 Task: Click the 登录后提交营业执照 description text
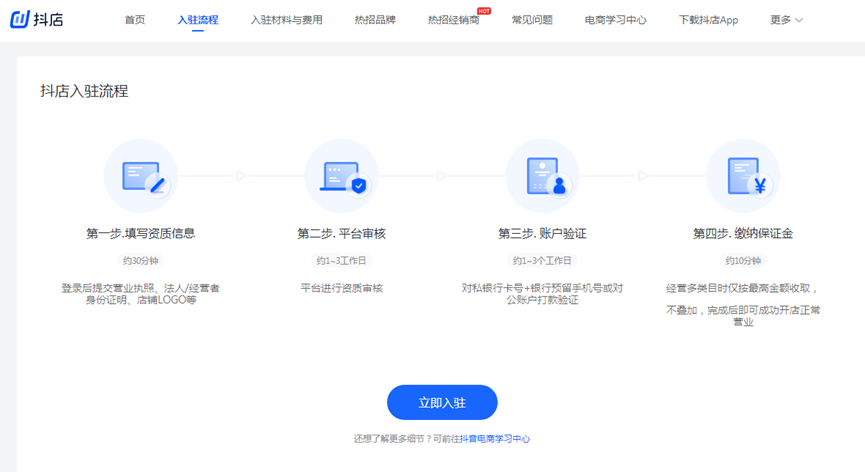(141, 294)
